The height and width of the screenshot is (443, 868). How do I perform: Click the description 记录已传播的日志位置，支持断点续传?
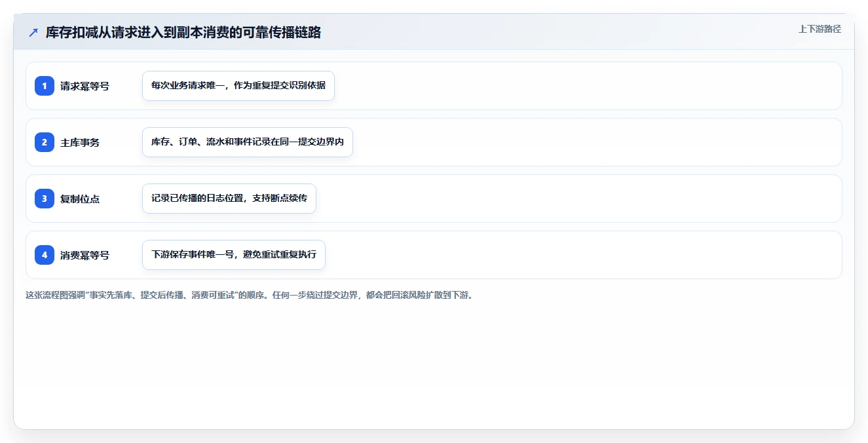[x=229, y=199]
